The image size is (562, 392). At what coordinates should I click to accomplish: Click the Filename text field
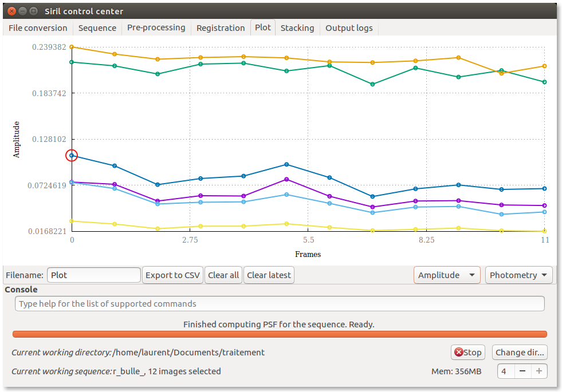(x=94, y=275)
